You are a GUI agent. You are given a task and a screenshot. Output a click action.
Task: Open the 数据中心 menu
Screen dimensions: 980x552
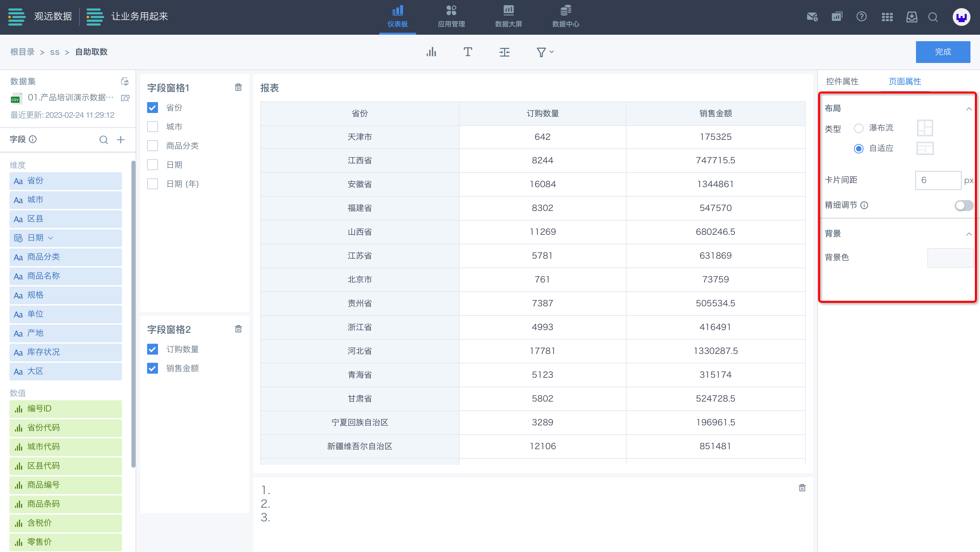click(x=565, y=17)
